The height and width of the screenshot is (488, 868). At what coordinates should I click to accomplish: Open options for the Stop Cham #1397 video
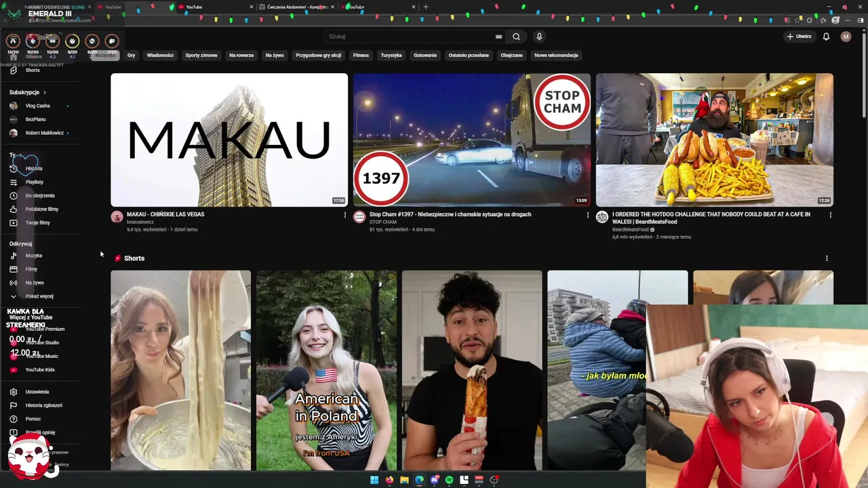(x=587, y=215)
